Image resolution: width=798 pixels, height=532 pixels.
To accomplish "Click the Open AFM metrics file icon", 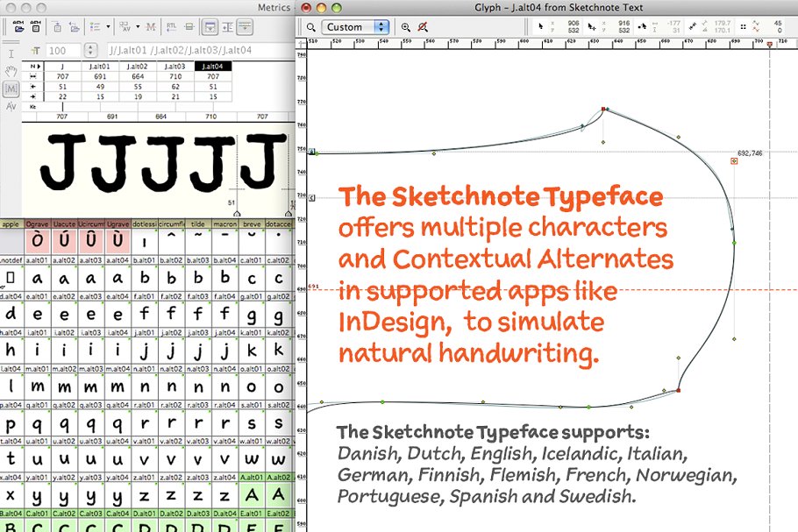I will (x=18, y=27).
